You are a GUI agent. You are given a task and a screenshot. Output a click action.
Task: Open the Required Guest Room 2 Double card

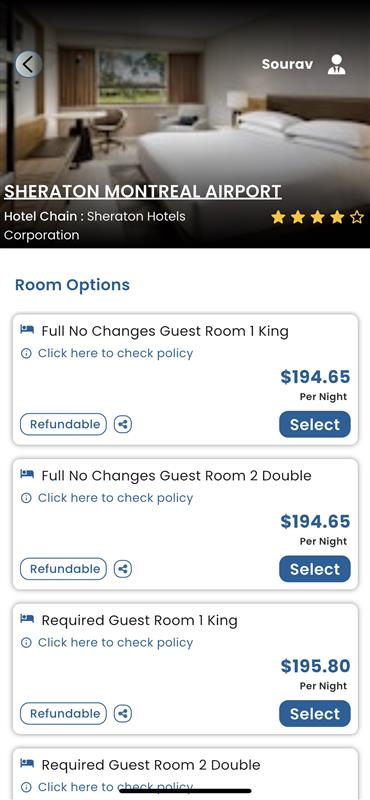185,774
